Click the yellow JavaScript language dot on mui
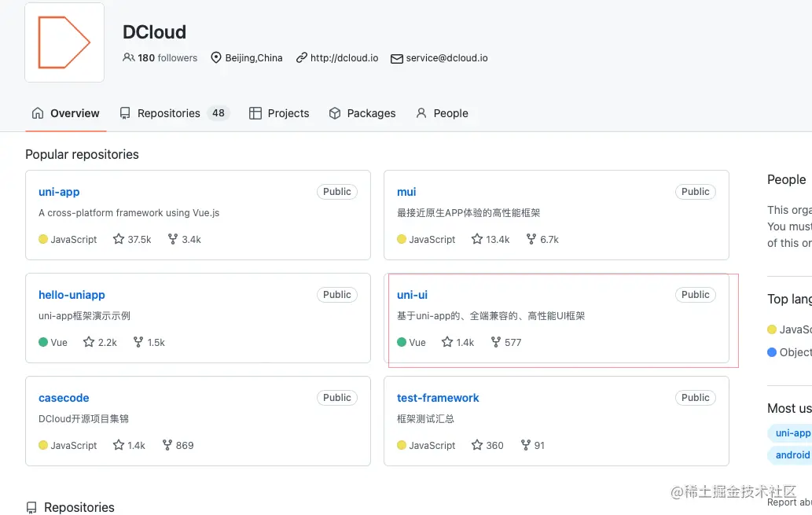 [x=402, y=239]
